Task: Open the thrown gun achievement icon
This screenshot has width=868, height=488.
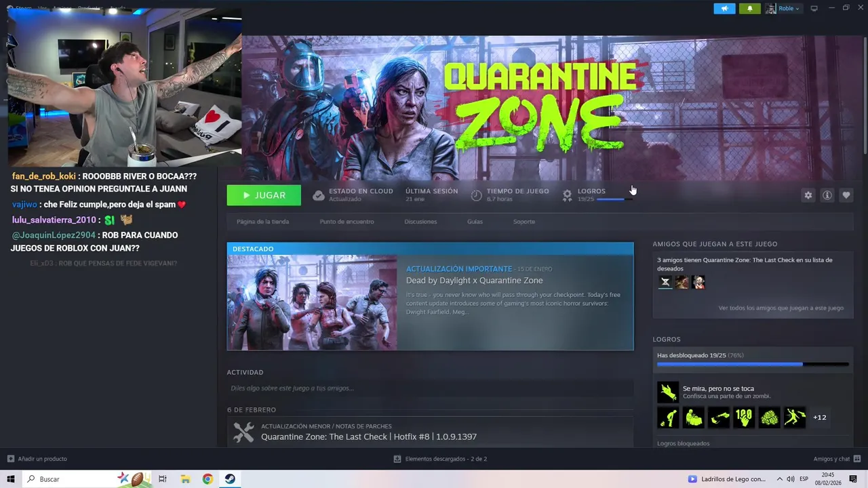Action: tap(719, 418)
